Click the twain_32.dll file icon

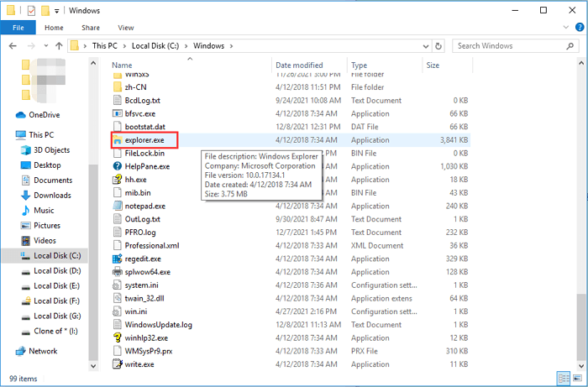118,298
